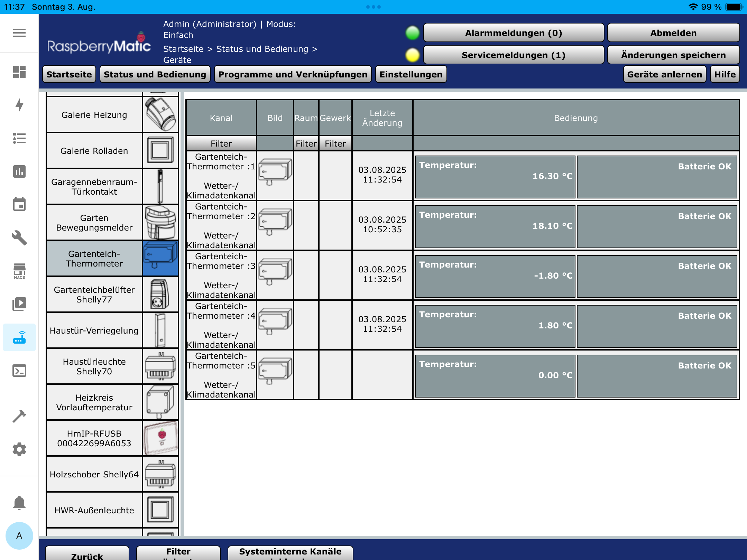Open Programme und Verknüpfungen menu
Viewport: 747px width, 560px height.
(x=293, y=74)
